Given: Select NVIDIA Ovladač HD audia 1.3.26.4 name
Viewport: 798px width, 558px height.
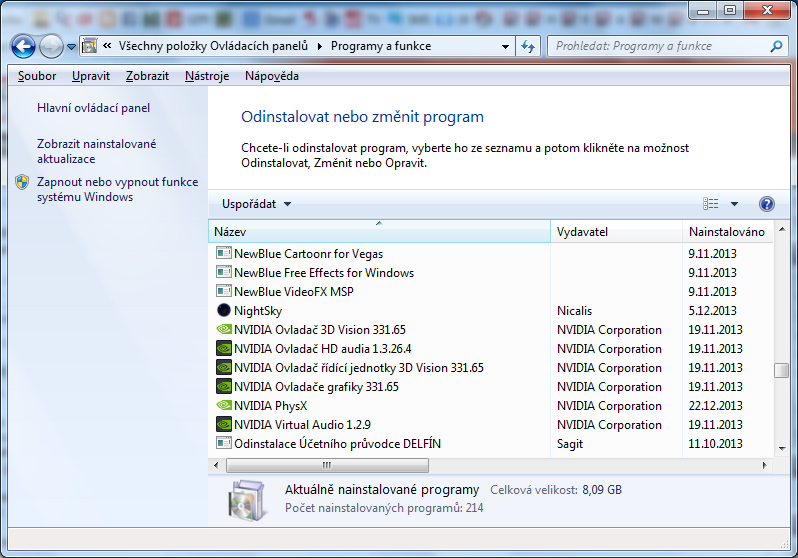Looking at the screenshot, I should point(323,349).
